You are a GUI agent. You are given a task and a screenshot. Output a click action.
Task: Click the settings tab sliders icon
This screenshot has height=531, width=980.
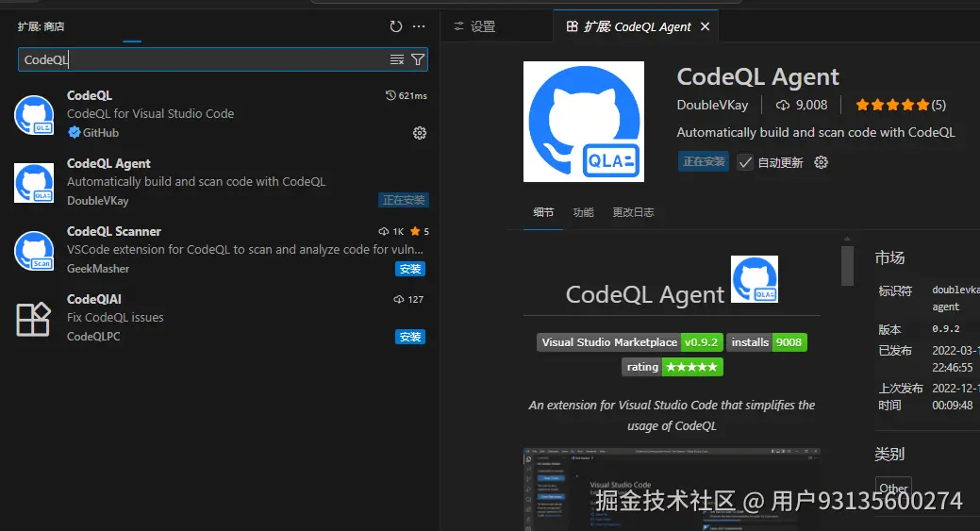click(x=458, y=26)
